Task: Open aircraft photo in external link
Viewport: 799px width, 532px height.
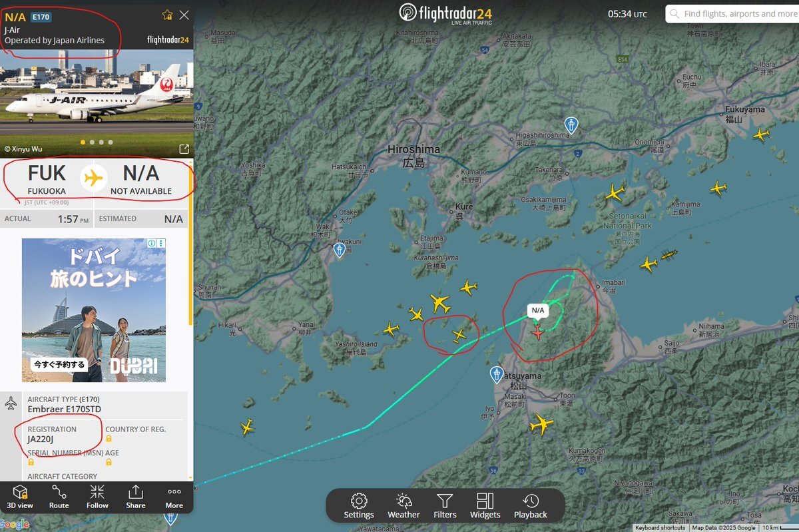Action: click(184, 149)
